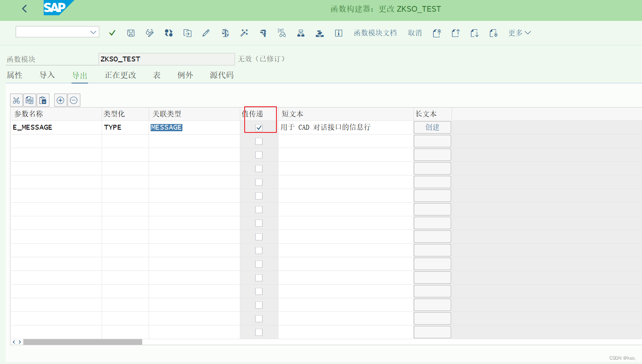Click the highlighted MESSAGE associated type cell
Image resolution: width=642 pixels, height=364 pixels.
194,127
